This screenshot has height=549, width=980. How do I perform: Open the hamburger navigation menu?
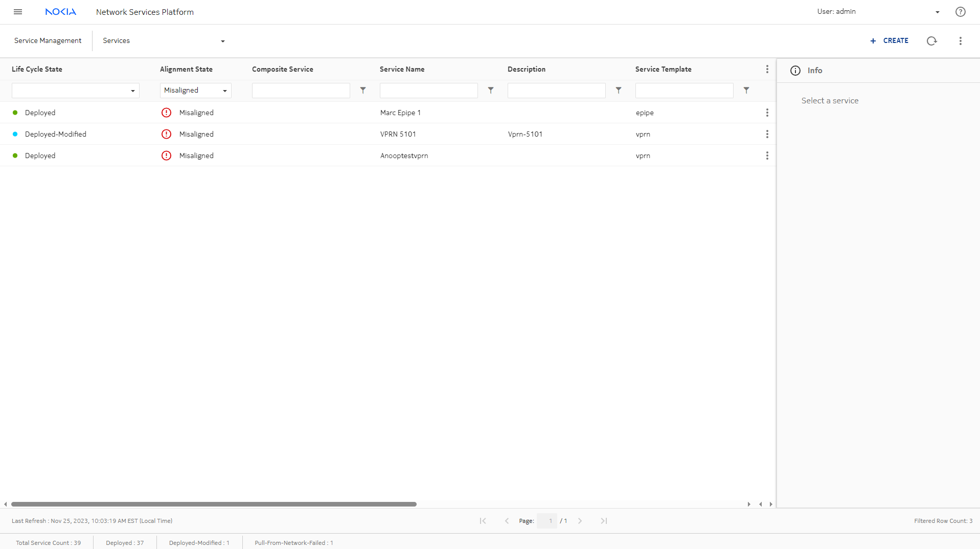point(18,12)
